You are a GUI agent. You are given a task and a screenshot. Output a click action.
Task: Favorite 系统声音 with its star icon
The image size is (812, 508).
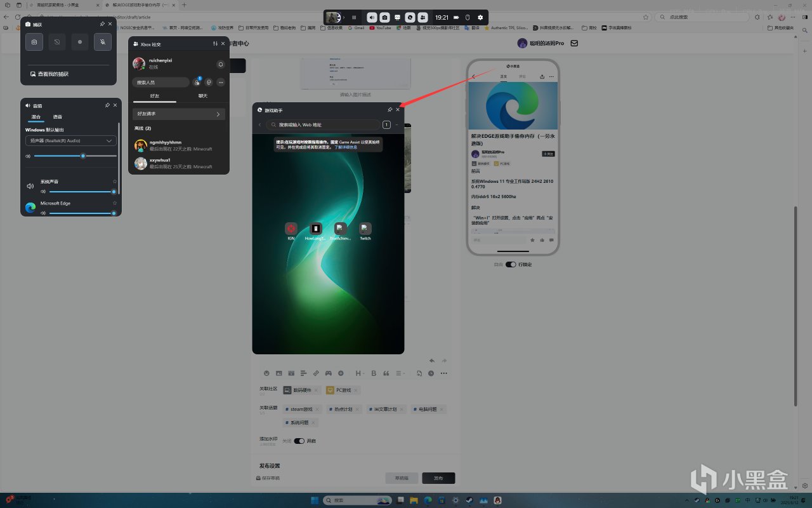tap(115, 182)
